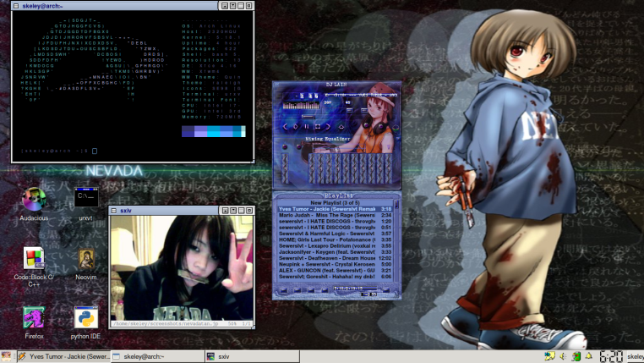This screenshot has width=644, height=363.
Task: Click the skeley@arch terminal title bar
Action: pyautogui.click(x=119, y=6)
